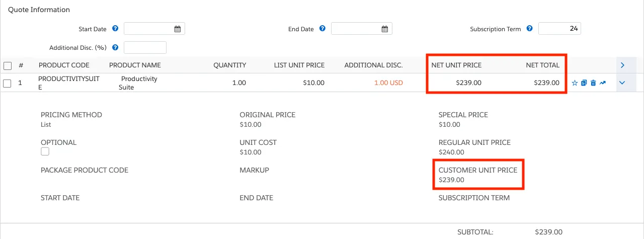Tick the select-all checkbox in table header
This screenshot has width=644, height=239.
[x=8, y=65]
